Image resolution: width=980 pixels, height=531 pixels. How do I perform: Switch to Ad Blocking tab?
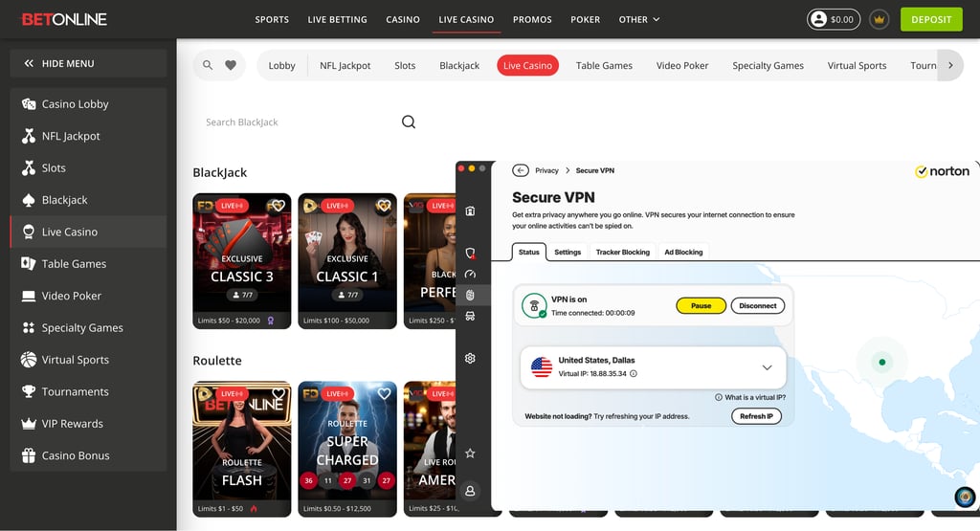pos(683,252)
